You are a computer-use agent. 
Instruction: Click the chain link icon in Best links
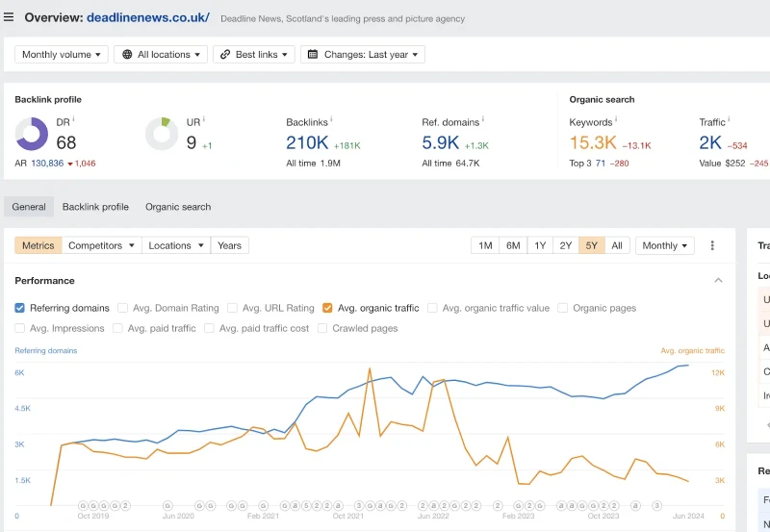point(225,55)
